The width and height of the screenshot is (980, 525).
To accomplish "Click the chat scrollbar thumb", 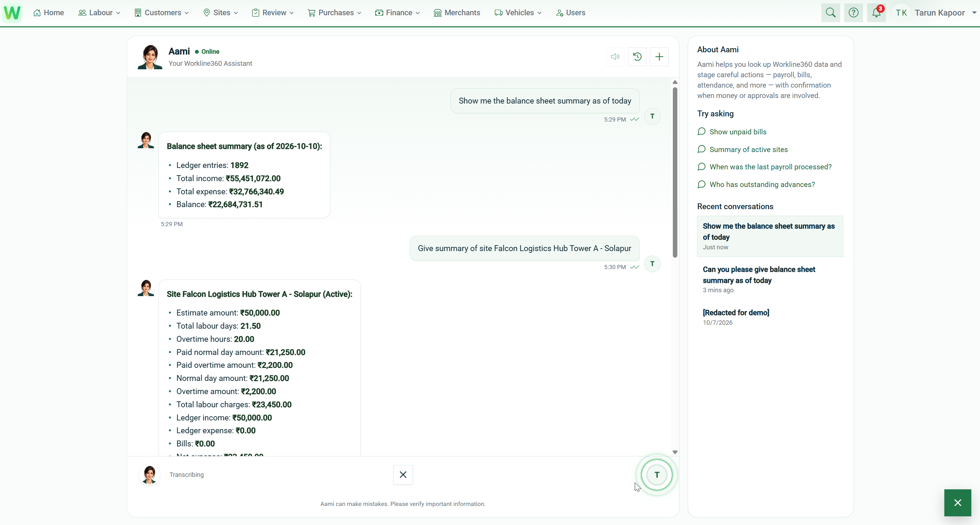I will click(675, 172).
